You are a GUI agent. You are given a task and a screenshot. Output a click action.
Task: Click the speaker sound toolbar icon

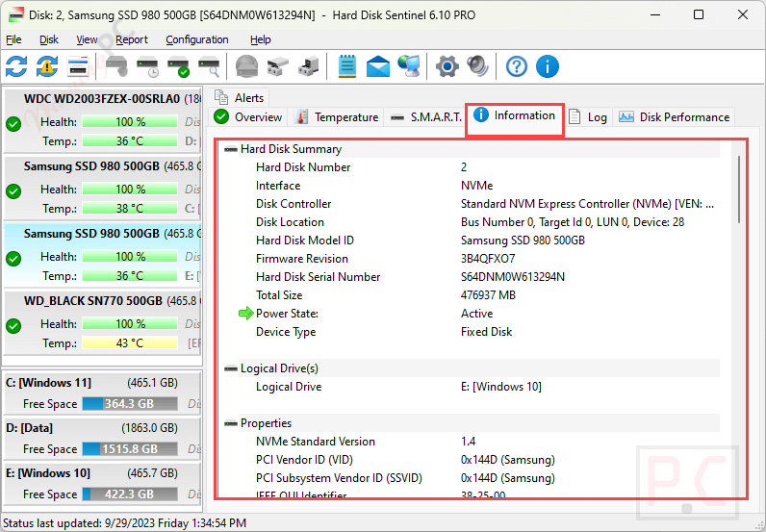pyautogui.click(x=477, y=66)
